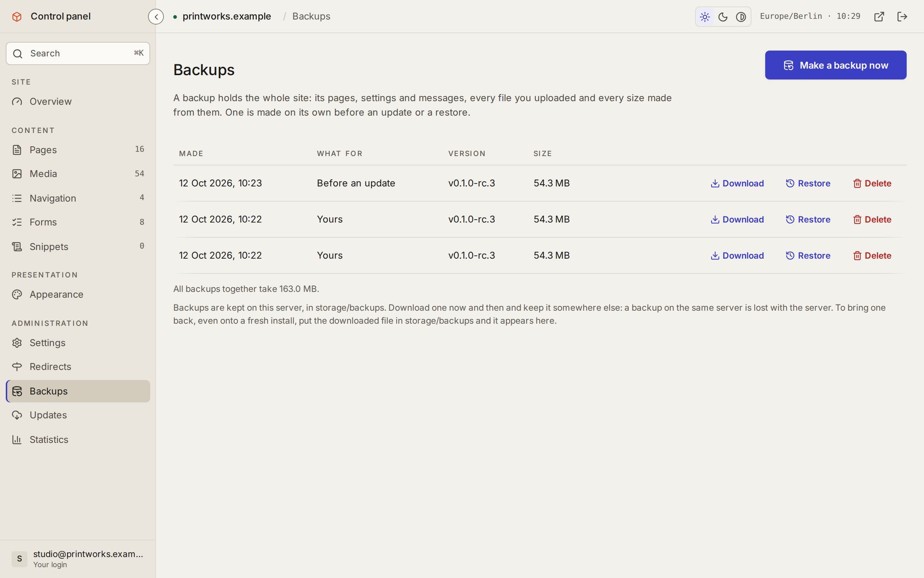Click the Snippets scroll icon
924x578 pixels.
click(x=17, y=246)
